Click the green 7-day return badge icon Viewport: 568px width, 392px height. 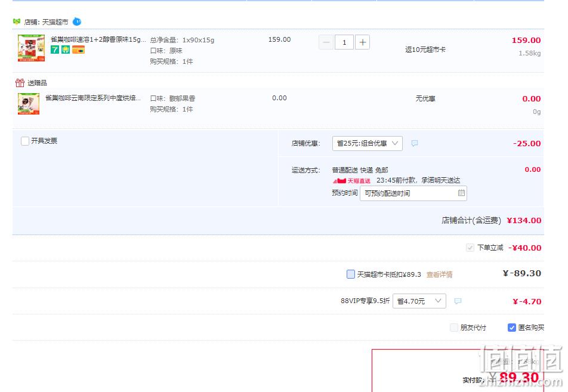[x=55, y=50]
